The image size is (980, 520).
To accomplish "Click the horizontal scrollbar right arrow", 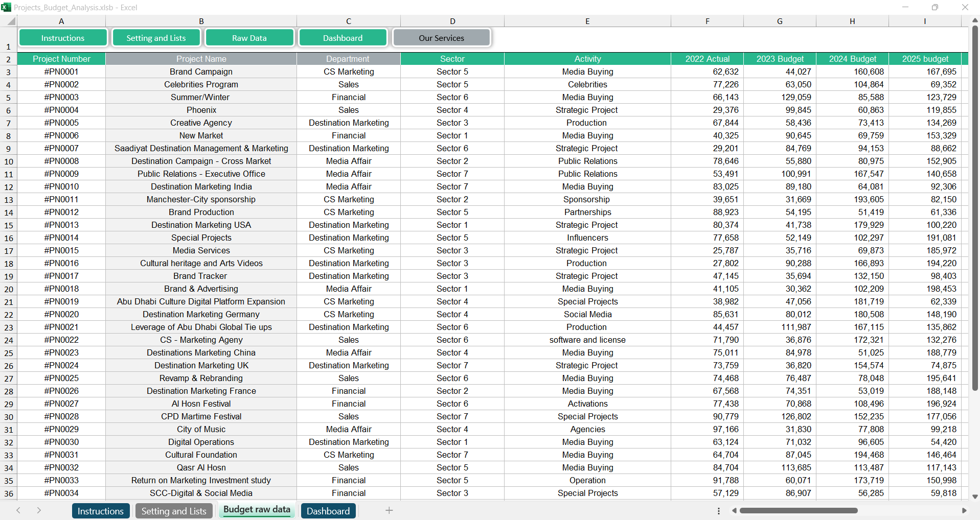I will [964, 510].
